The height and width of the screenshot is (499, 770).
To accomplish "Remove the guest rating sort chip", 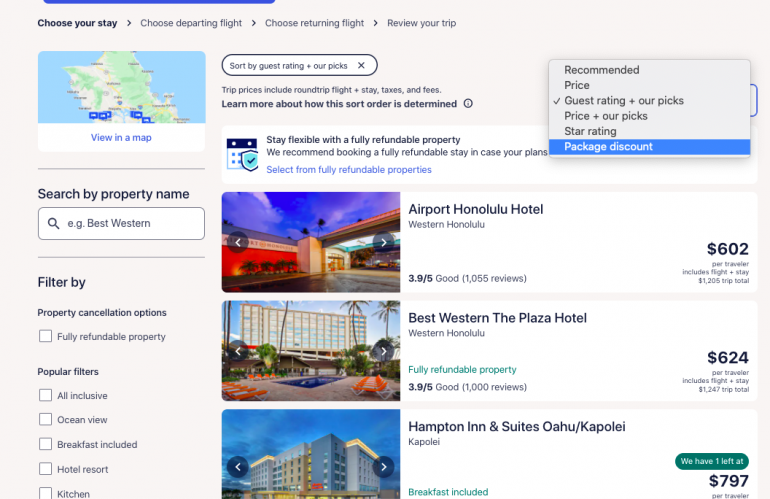I will 361,66.
